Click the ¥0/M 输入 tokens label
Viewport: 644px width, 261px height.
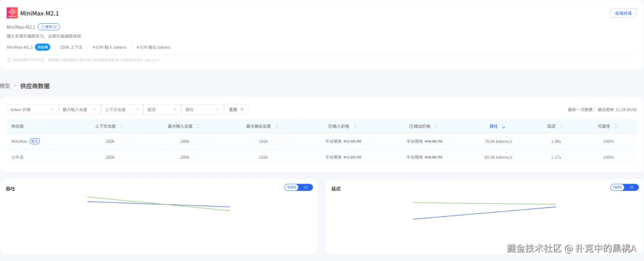pyautogui.click(x=110, y=47)
